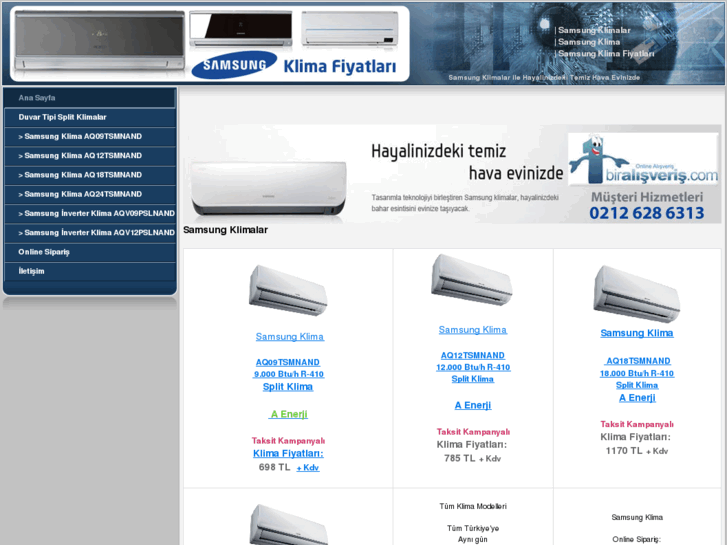Select Samsung Klima AQ24TSMNAND in sidebar
727x545 pixels.
[x=89, y=194]
